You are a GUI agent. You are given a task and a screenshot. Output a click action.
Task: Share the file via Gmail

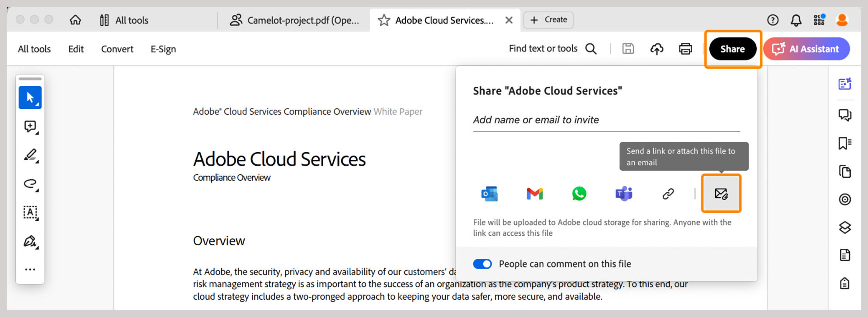[x=534, y=194]
